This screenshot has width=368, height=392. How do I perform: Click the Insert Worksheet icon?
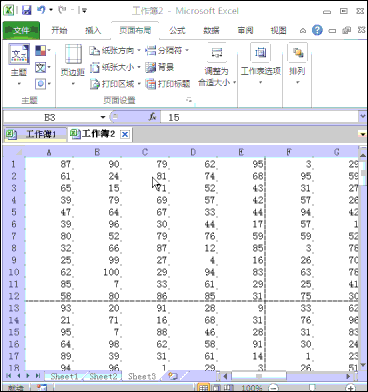[x=173, y=376]
